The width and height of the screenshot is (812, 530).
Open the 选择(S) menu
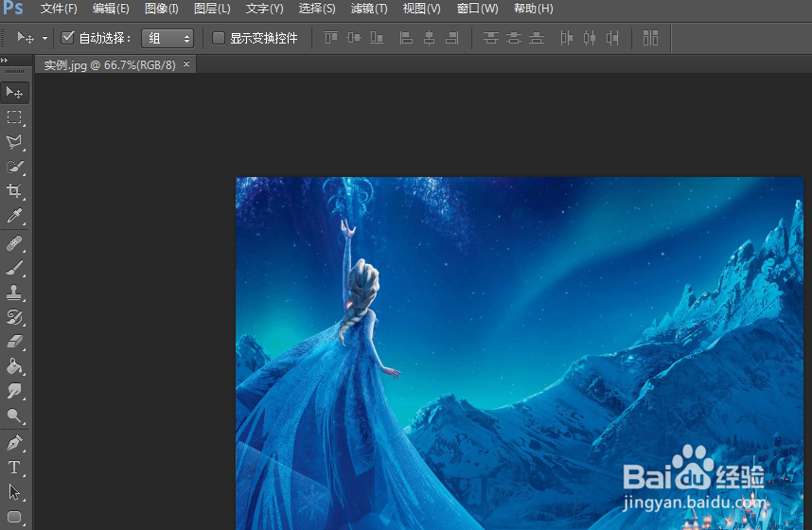317,9
